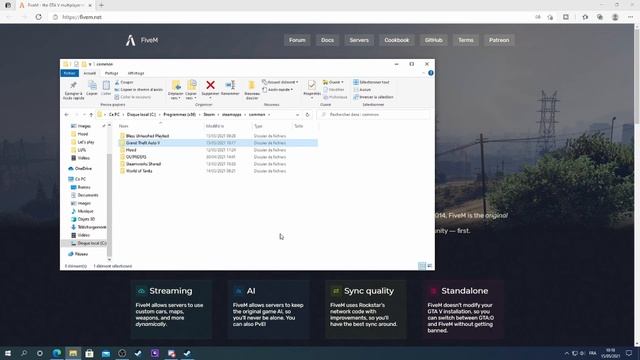Open the Ouvrir dropdown arrow
Screen dimensions: 640x360
point(342,82)
